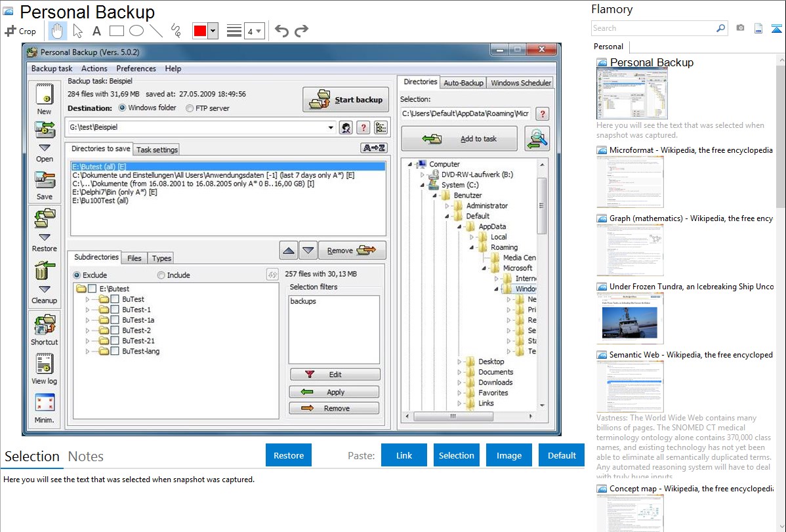Screen dimensions: 786x532
Task: Open the Under Frozen Tundra snapshot thumbnail
Action: [630, 319]
